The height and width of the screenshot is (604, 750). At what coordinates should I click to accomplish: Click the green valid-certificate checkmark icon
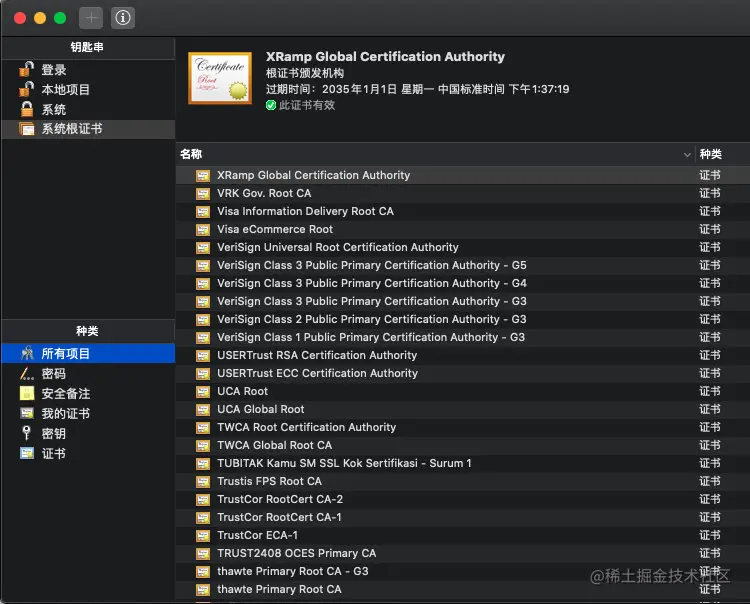(x=271, y=105)
